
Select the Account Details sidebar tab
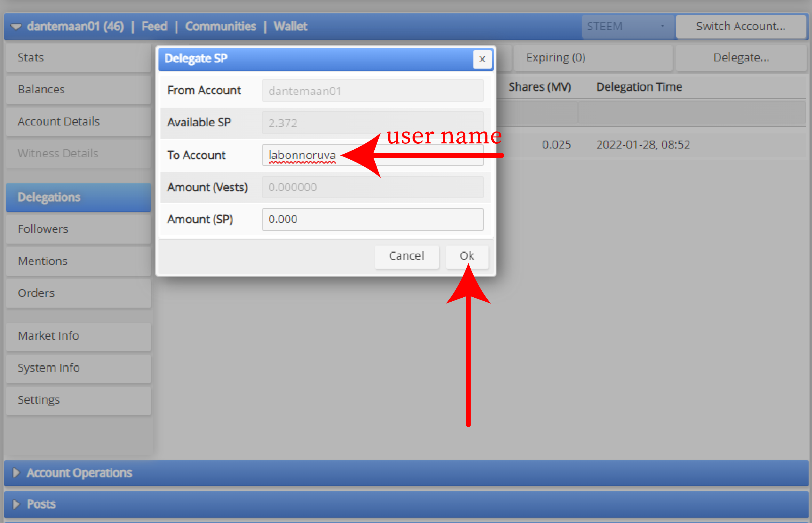point(79,121)
